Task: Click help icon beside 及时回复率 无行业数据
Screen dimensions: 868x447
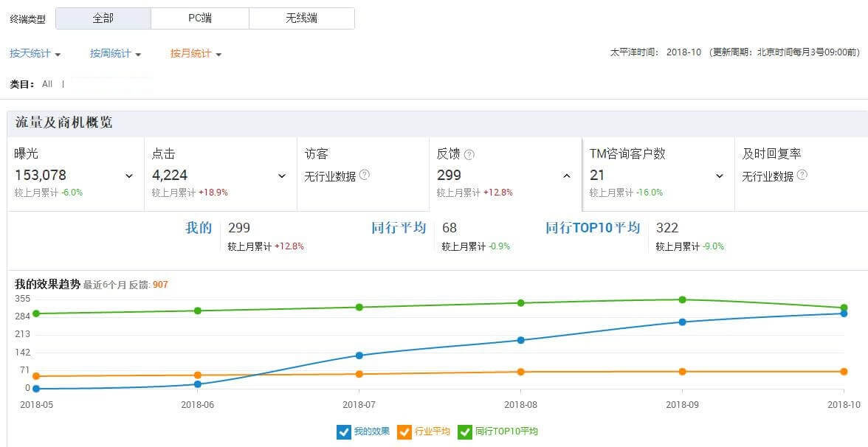Action: (802, 176)
